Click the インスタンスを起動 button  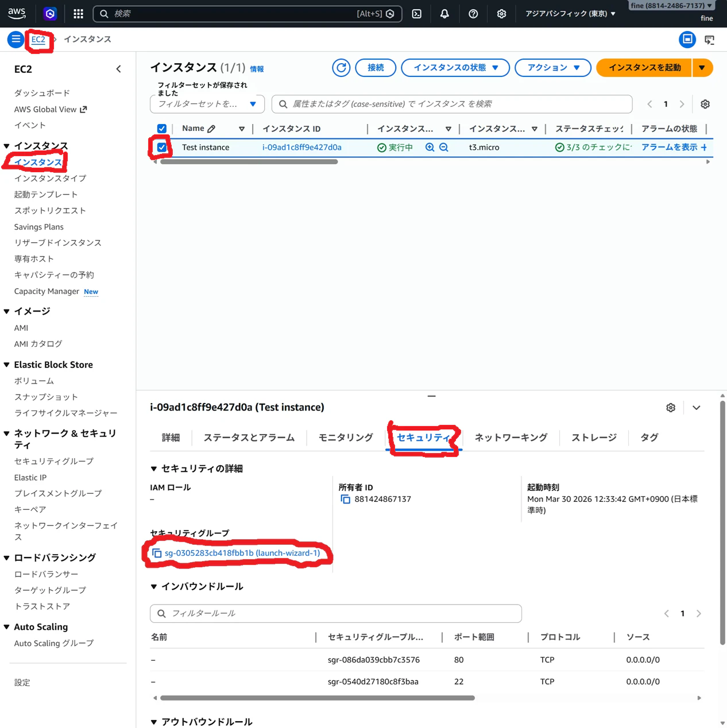(644, 68)
